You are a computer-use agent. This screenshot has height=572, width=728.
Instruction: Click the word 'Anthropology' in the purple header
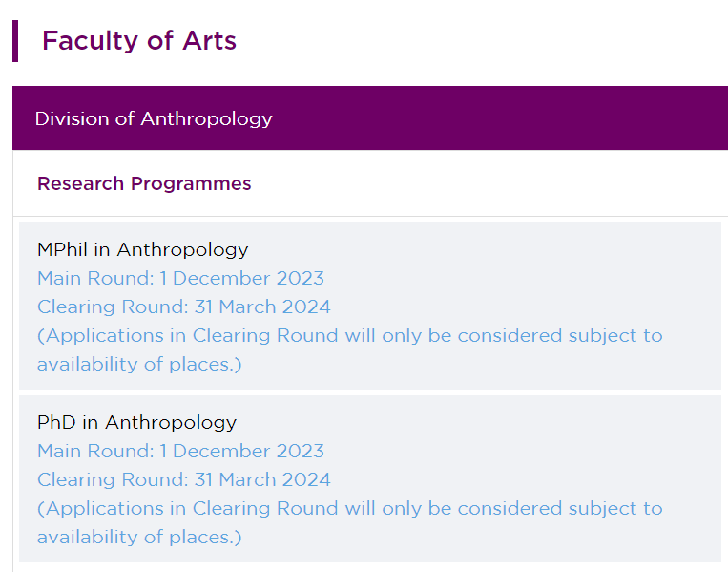pyautogui.click(x=207, y=119)
